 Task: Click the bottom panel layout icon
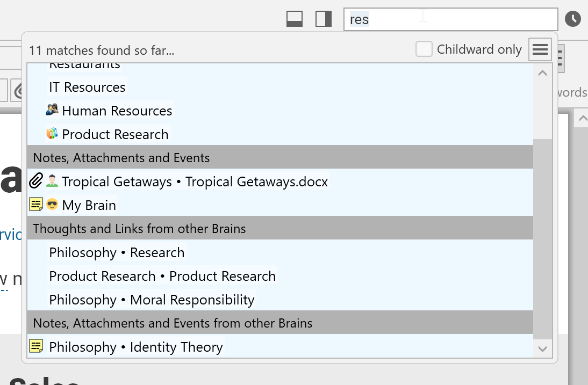click(294, 19)
